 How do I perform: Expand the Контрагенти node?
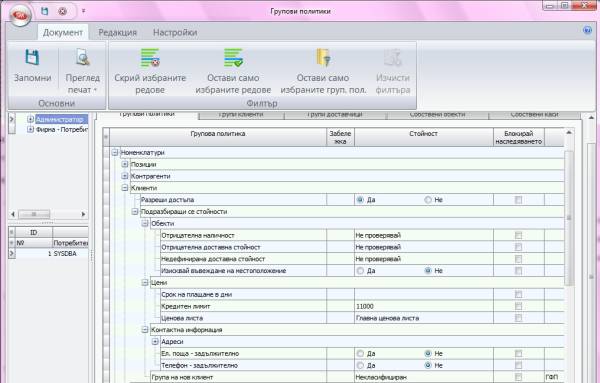pos(125,176)
